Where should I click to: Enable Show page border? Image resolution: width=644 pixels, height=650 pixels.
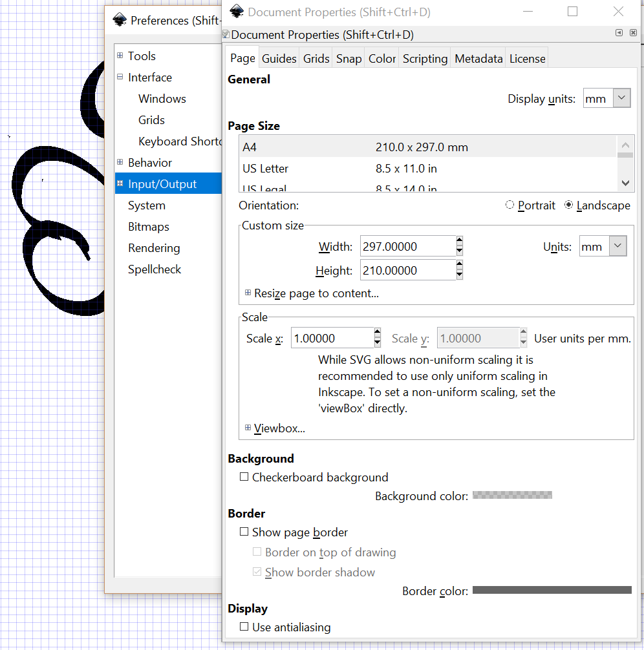244,532
